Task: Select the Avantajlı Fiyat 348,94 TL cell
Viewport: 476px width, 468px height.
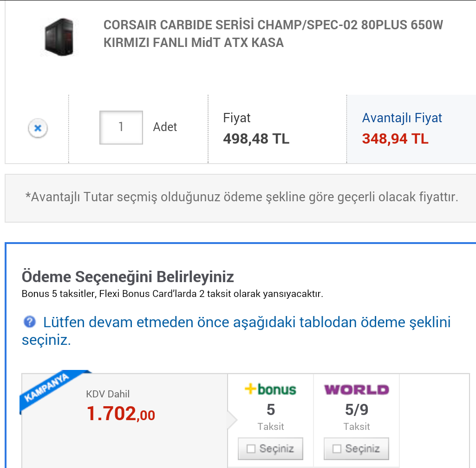Action: point(402,129)
